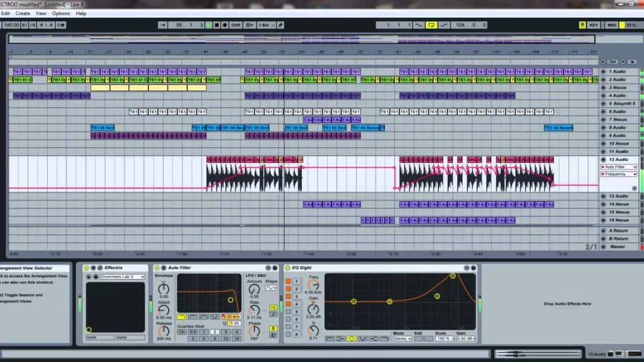Click the LFO Rate knob
The width and height of the screenshot is (644, 362).
[x=254, y=310]
